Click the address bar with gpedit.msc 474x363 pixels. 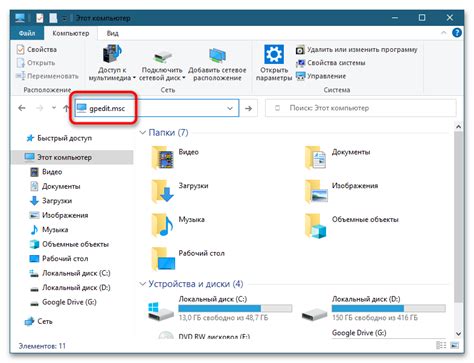[x=156, y=108]
